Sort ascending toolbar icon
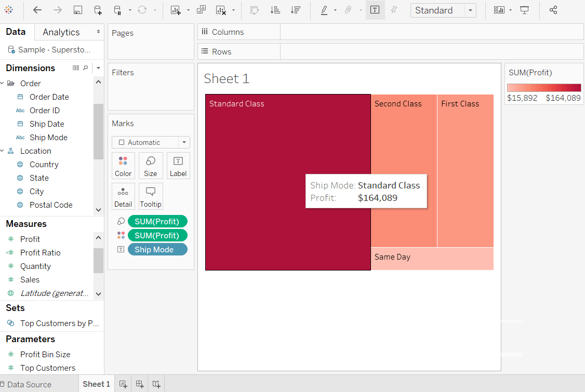This screenshot has width=585, height=392. pos(275,10)
